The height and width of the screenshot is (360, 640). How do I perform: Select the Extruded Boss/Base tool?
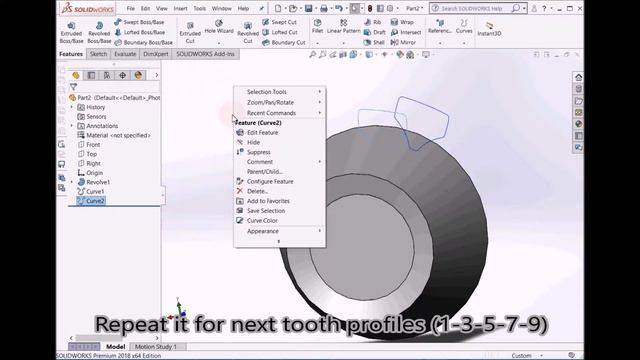coord(71,32)
